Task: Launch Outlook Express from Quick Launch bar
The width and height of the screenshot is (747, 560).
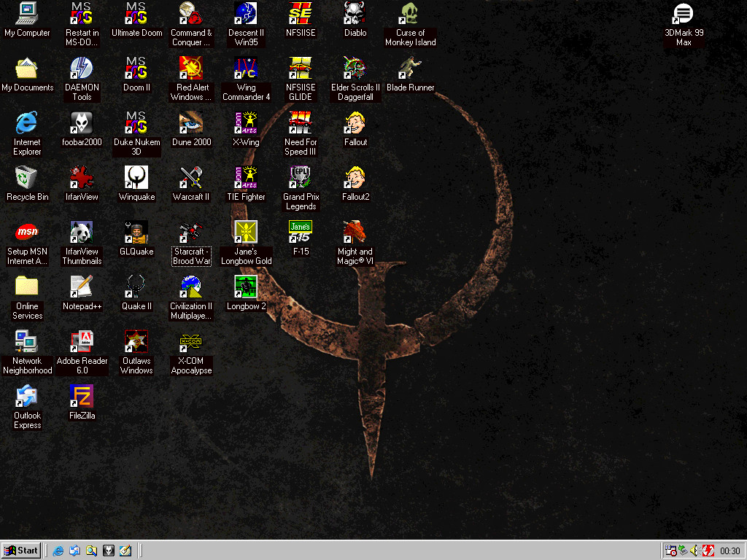Action: point(75,551)
